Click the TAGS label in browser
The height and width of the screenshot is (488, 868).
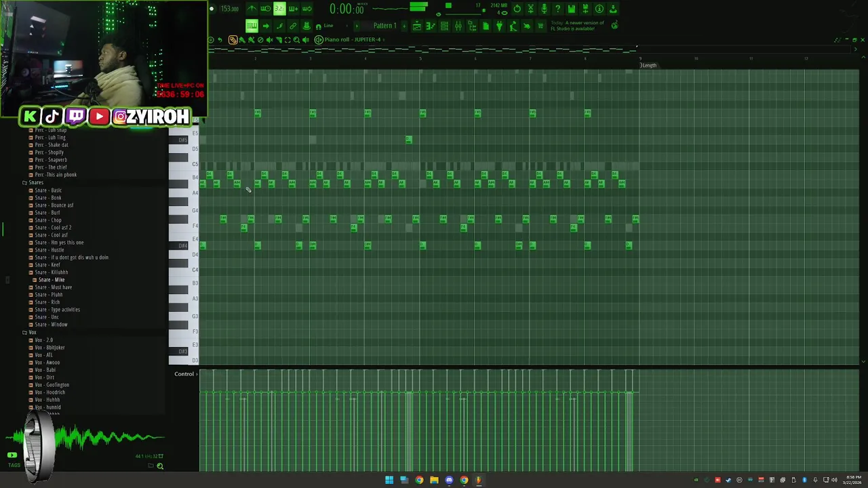(14, 466)
